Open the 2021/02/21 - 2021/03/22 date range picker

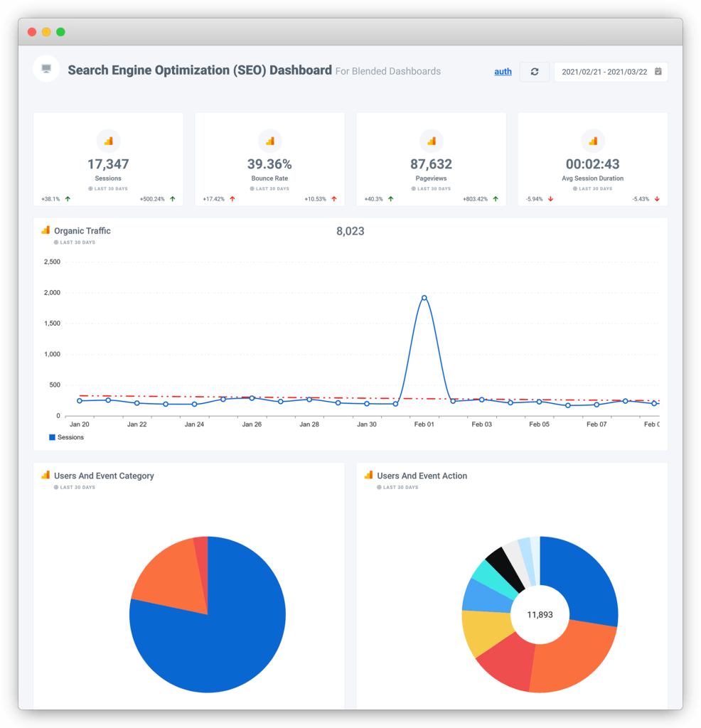[x=604, y=72]
